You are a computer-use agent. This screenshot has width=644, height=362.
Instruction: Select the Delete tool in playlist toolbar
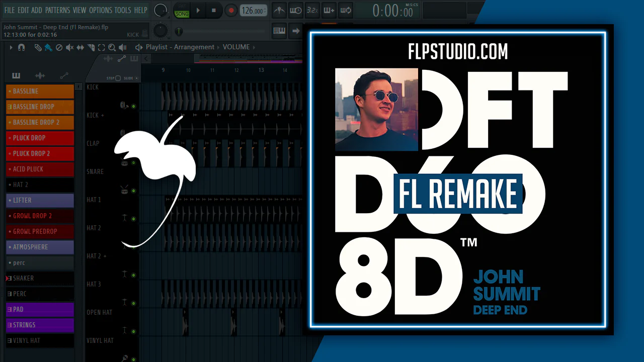point(59,47)
